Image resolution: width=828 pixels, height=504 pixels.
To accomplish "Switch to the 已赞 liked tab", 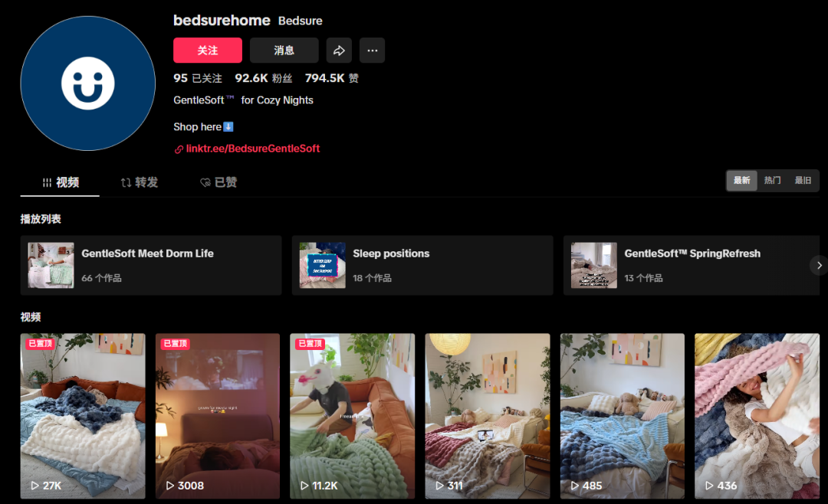I will click(218, 182).
